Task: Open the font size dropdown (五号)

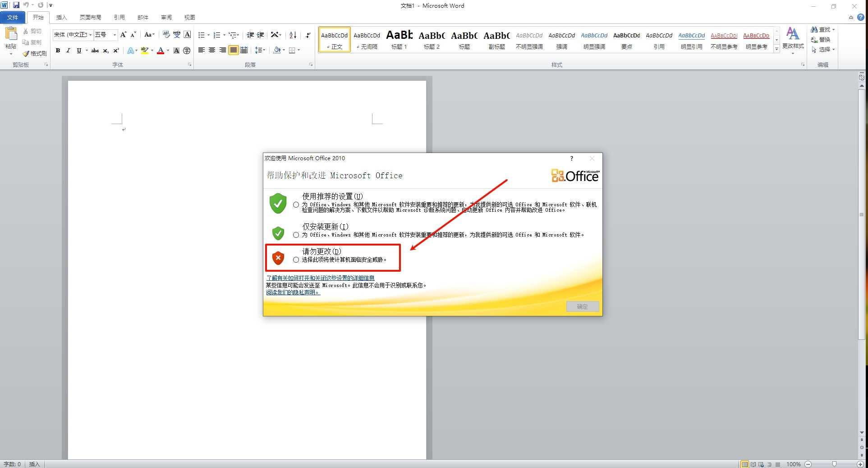Action: tap(115, 35)
